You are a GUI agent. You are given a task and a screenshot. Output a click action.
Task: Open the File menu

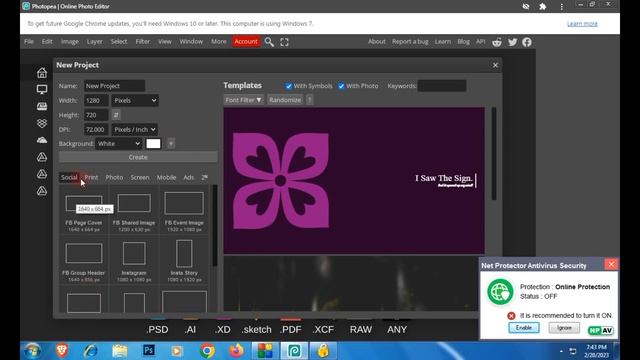pos(29,42)
